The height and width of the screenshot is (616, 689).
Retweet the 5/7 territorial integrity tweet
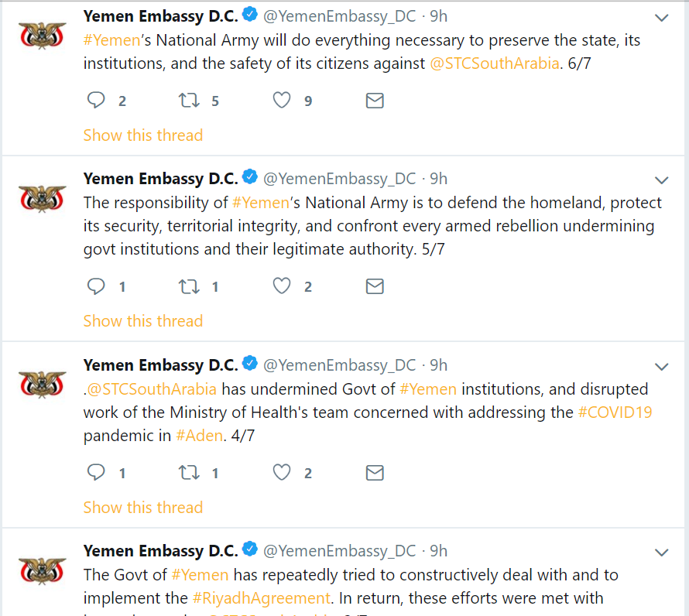(189, 287)
